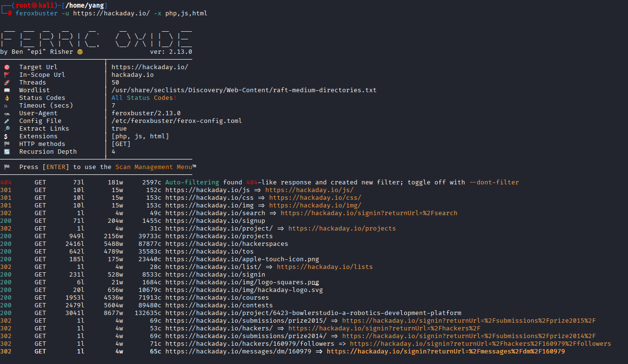Click the hackaday.io/contests URL

click(219, 305)
